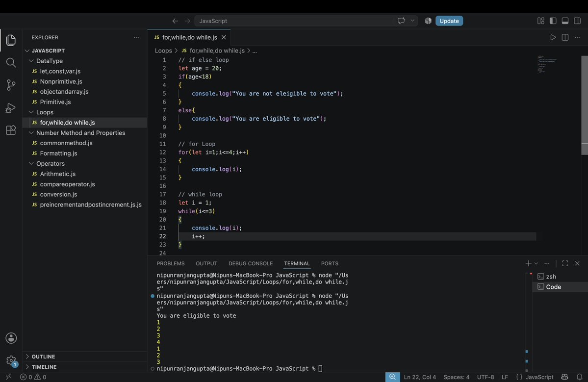The image size is (588, 382).
Task: Maximize the terminal panel size
Action: tap(565, 263)
